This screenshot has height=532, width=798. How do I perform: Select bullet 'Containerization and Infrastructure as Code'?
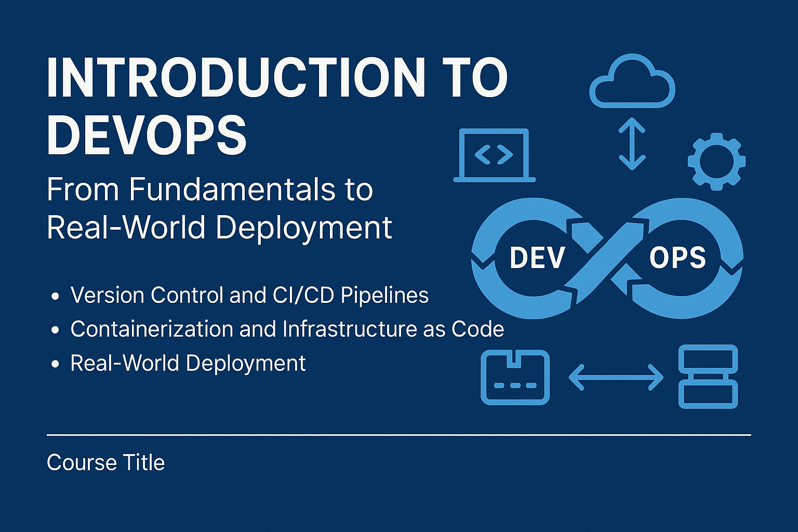pos(287,329)
